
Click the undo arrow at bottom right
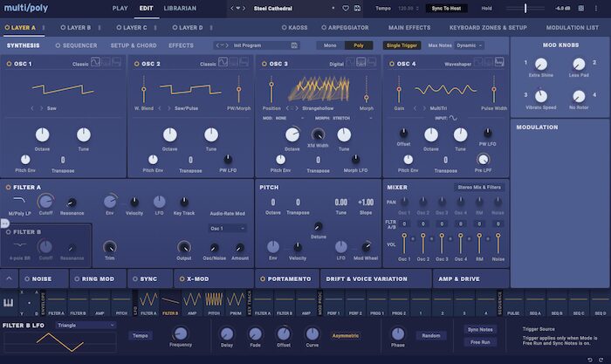point(590,360)
